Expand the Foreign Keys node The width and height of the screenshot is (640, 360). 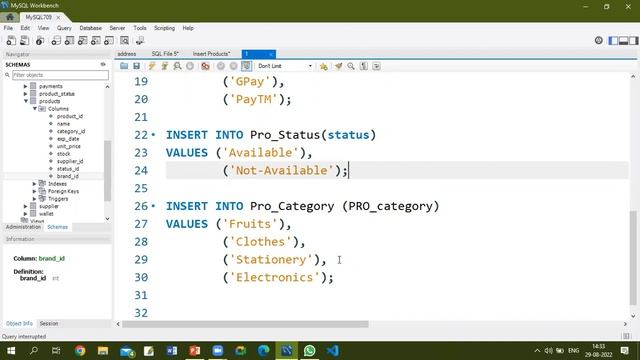click(x=35, y=191)
